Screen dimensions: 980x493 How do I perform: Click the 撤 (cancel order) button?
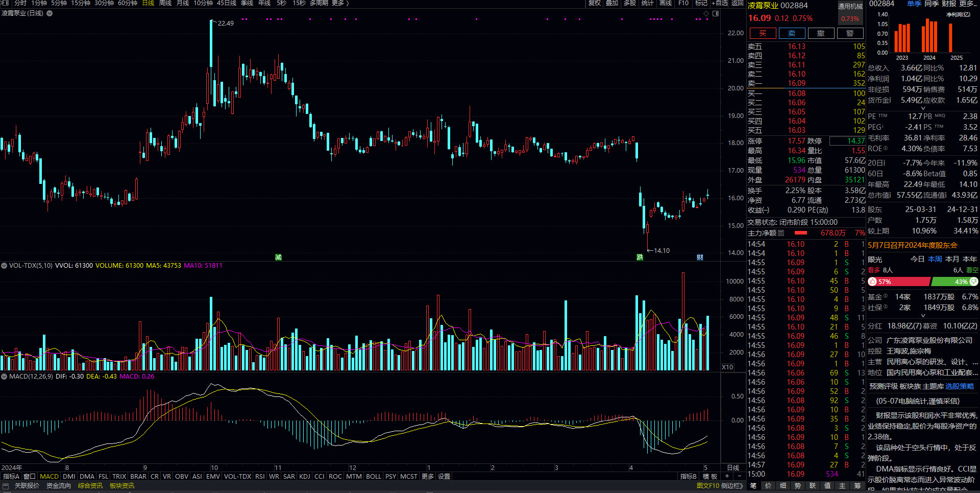[x=821, y=33]
